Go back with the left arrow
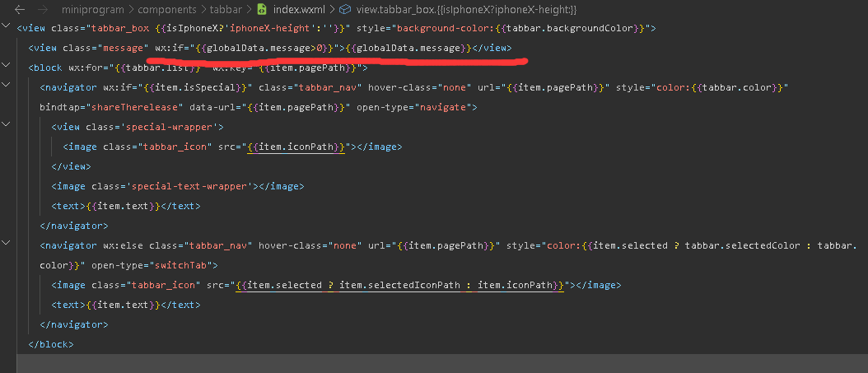This screenshot has width=868, height=373. (19, 9)
